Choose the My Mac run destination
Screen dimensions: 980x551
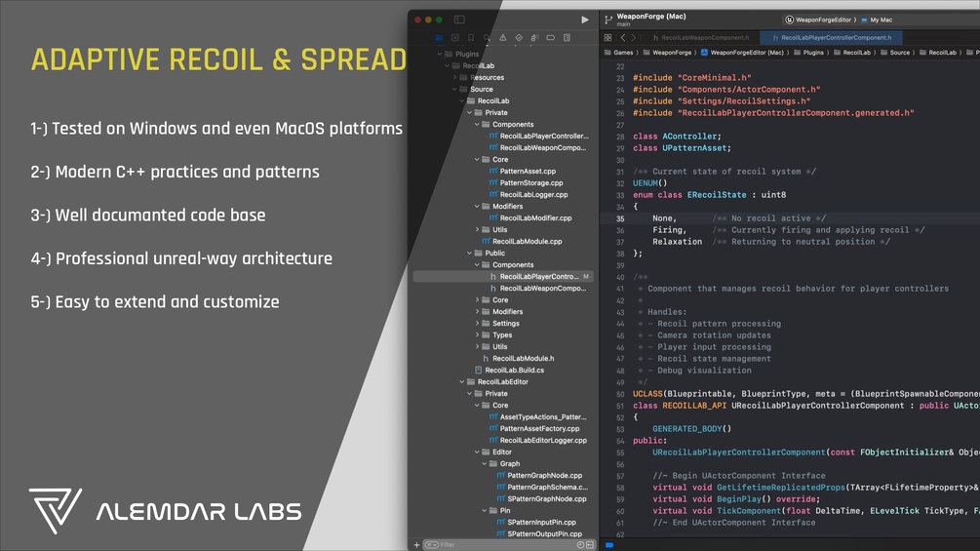tap(877, 20)
